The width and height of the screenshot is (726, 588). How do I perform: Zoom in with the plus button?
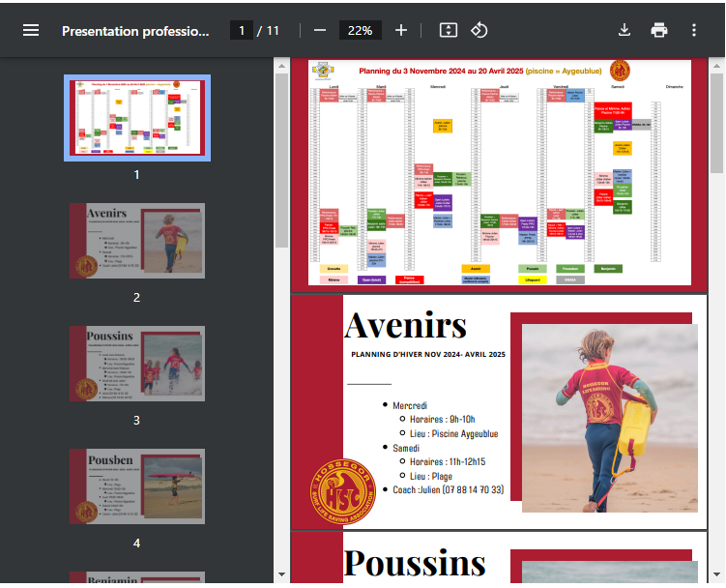[x=401, y=31]
